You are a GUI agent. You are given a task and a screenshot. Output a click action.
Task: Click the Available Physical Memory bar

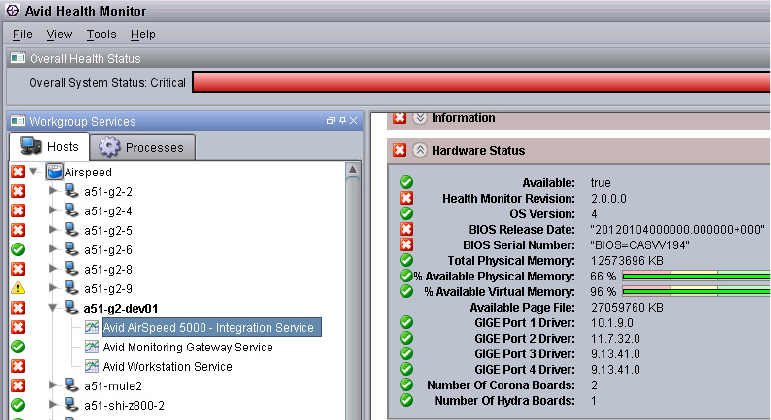(696, 276)
